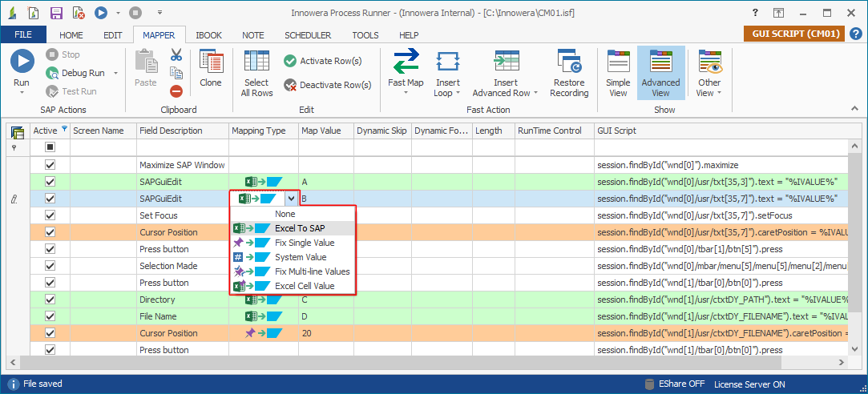Click the Fast Map arrows icon
Image resolution: width=868 pixels, height=394 pixels.
406,61
